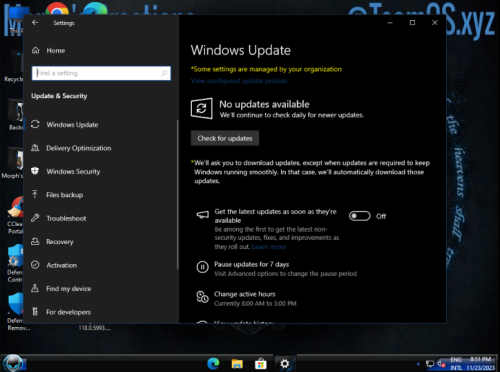This screenshot has width=500, height=372.
Task: Click the Learn more link
Action: click(x=269, y=247)
